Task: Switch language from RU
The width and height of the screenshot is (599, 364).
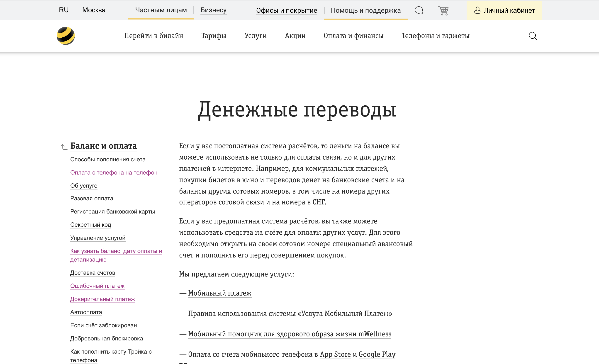Action: pos(64,10)
